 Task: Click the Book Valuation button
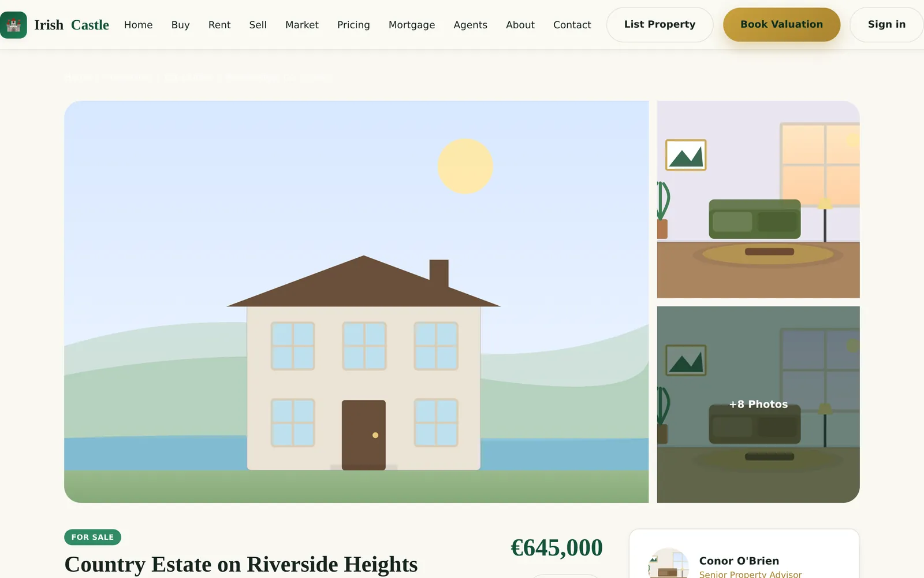[x=782, y=25]
